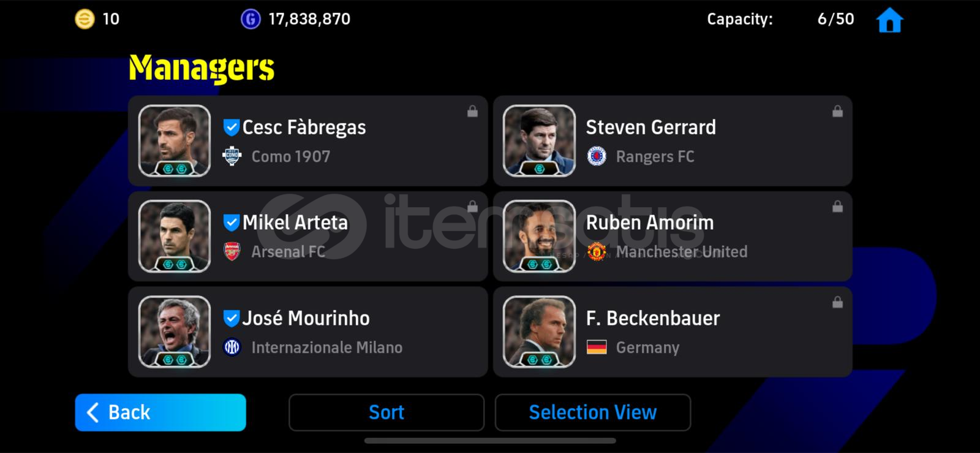Viewport: 980px width, 453px height.
Task: Open F. Beckenbauer's portrait thumbnail
Action: (x=539, y=332)
